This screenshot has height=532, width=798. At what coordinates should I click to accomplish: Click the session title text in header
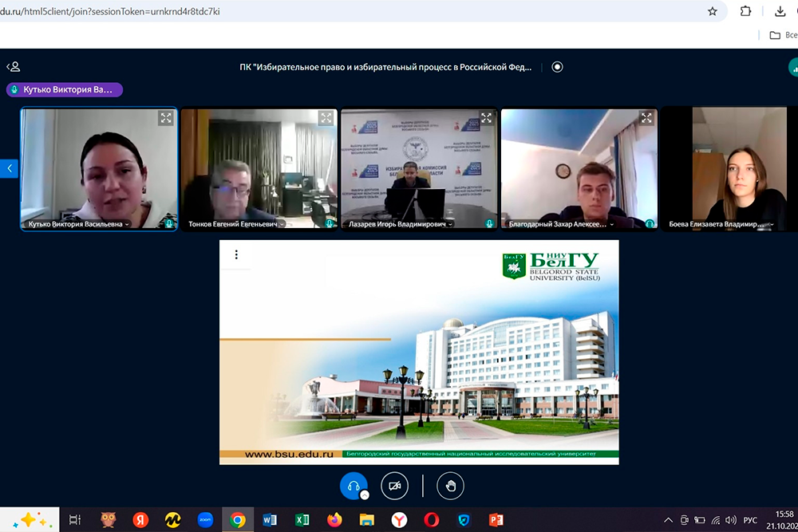coord(385,67)
